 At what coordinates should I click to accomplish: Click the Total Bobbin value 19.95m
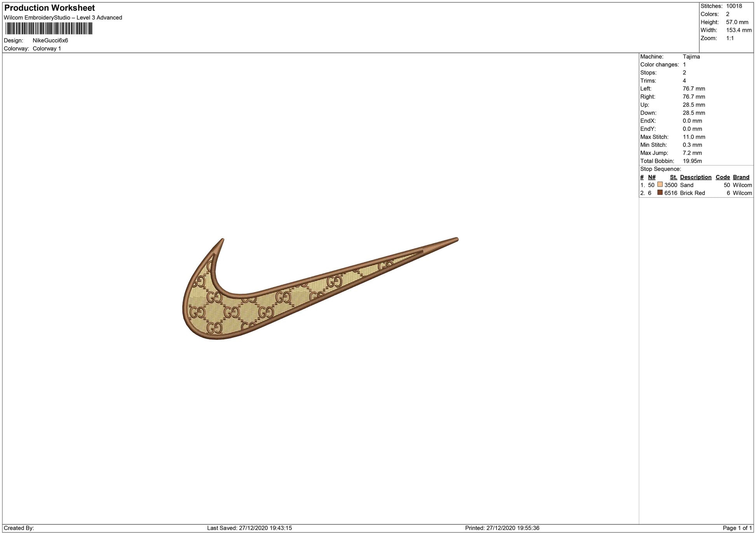tap(692, 161)
